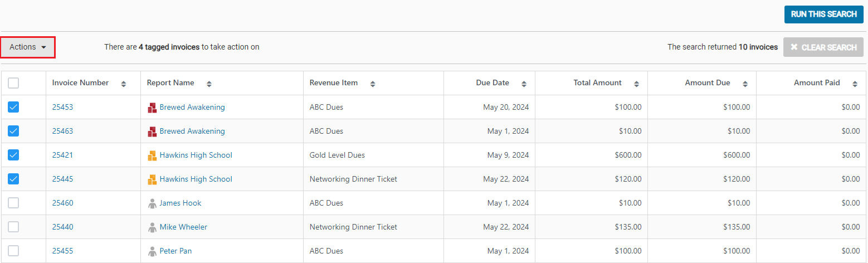Open the Mike Wheeler contact link
The height and width of the screenshot is (263, 868).
(183, 227)
